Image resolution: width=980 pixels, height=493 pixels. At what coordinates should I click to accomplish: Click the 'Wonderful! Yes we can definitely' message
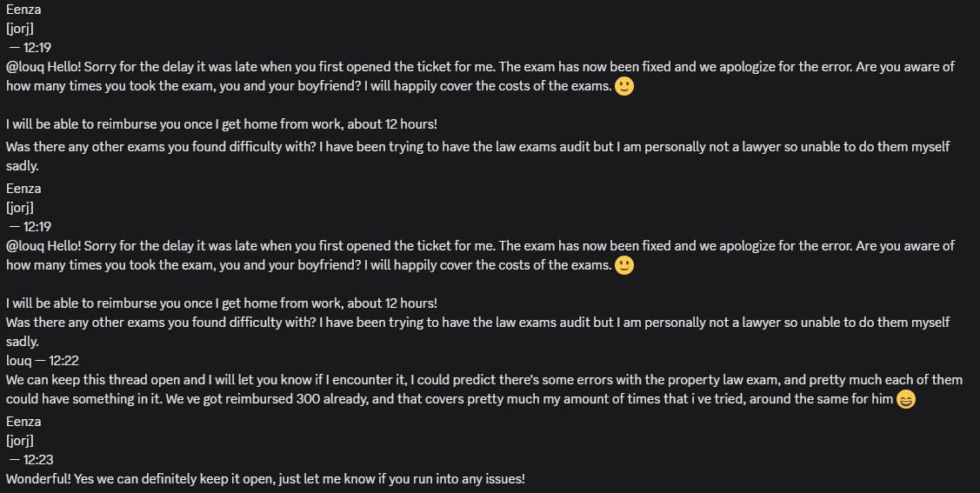click(265, 479)
